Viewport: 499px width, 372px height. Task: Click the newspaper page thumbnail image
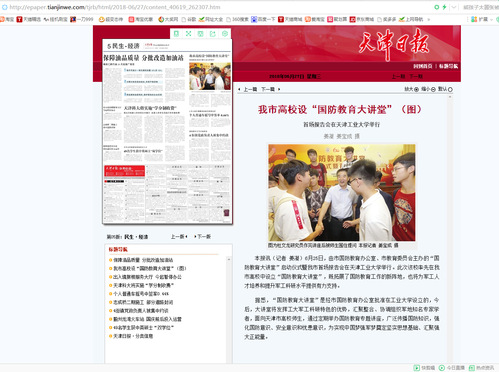[167, 131]
